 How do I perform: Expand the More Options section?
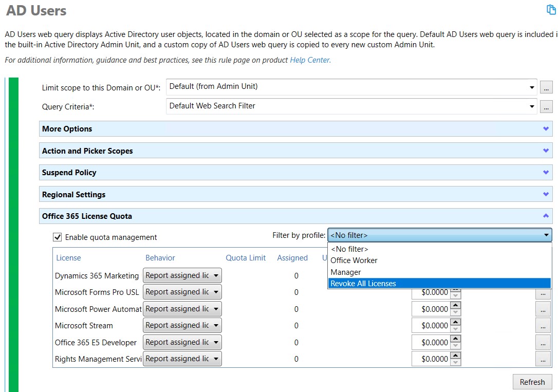(x=295, y=129)
